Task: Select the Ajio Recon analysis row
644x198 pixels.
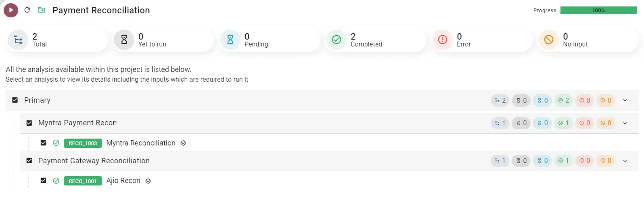Action: tap(123, 181)
